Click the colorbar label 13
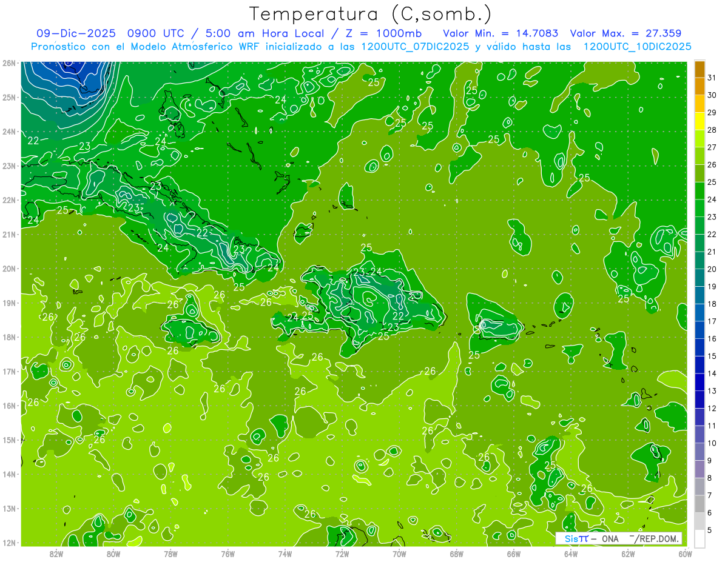Image resolution: width=728 pixels, height=562 pixels. tap(712, 391)
